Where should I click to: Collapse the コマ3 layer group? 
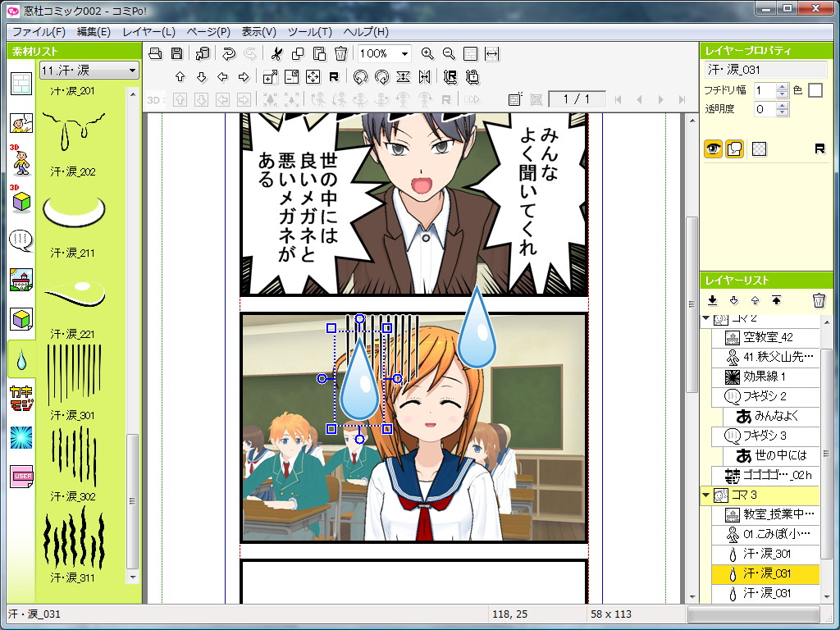coord(707,495)
